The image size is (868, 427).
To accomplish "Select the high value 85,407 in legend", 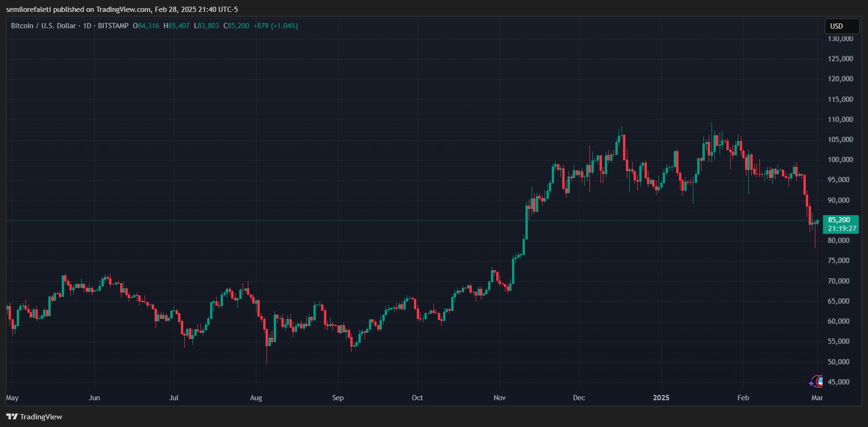I will coord(179,26).
